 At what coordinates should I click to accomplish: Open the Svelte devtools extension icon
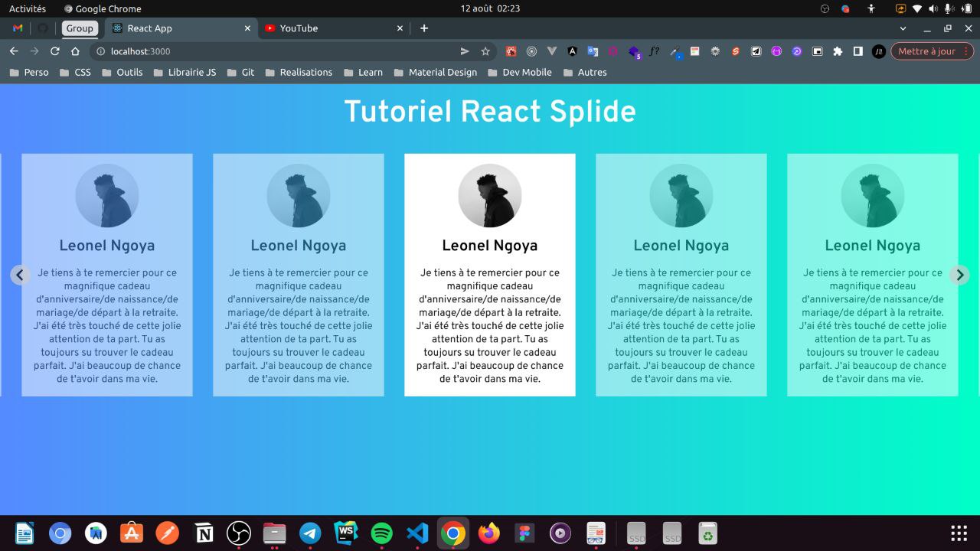736,51
